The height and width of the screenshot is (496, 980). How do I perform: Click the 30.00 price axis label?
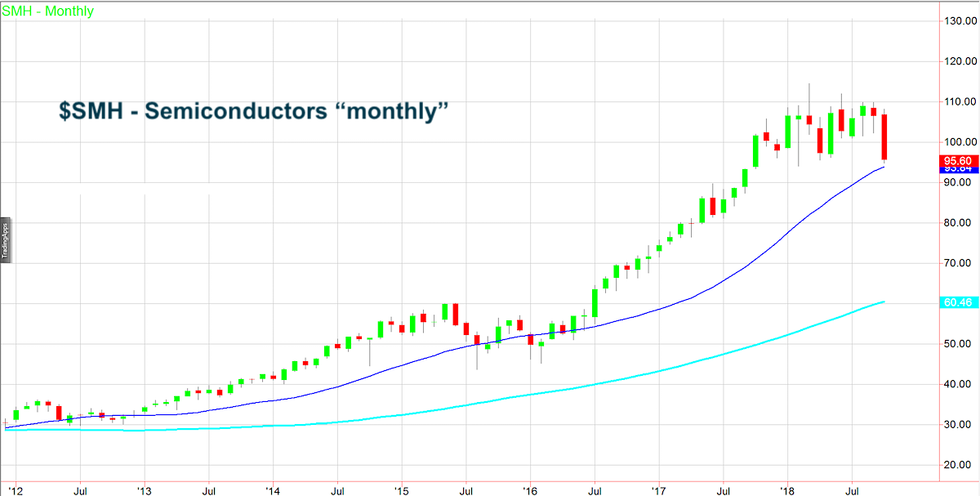click(960, 425)
